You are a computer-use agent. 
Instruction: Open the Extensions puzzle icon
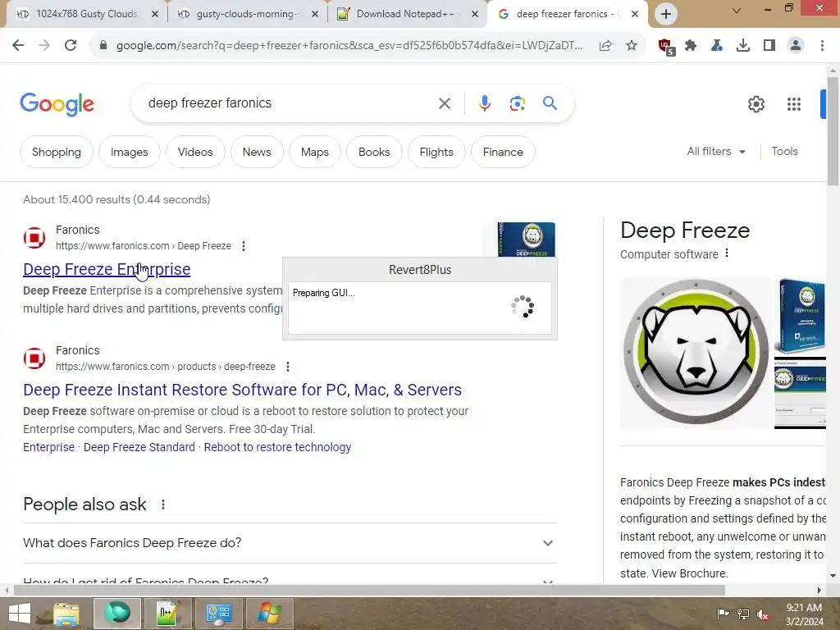[691, 46]
